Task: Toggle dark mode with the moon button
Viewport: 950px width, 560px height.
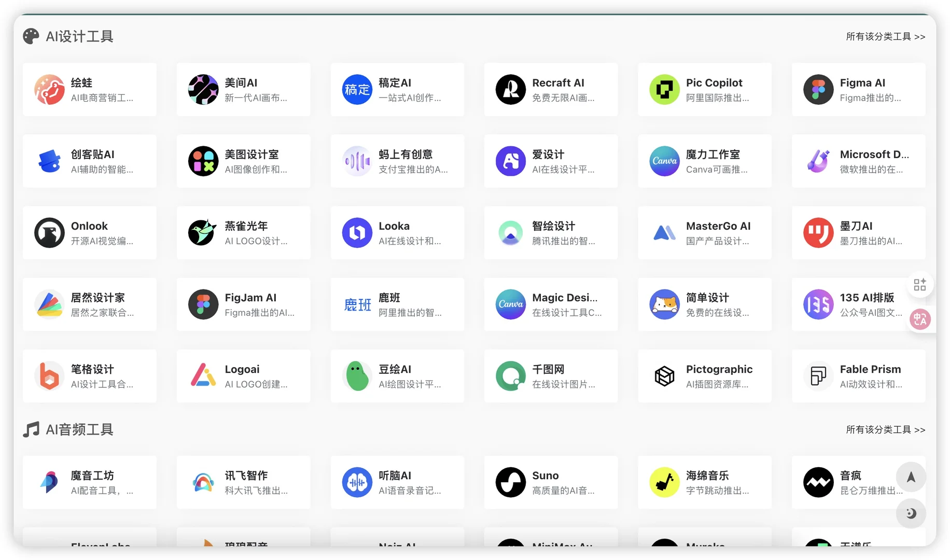Action: click(911, 513)
